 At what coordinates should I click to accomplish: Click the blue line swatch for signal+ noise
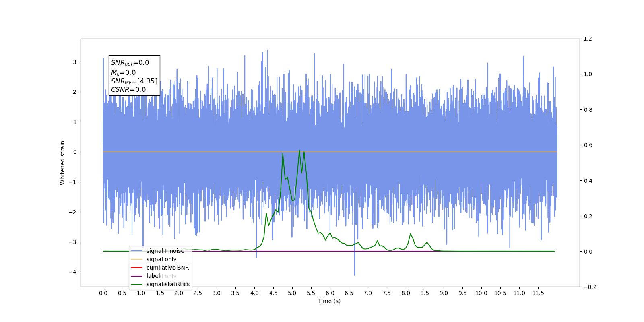pos(137,251)
